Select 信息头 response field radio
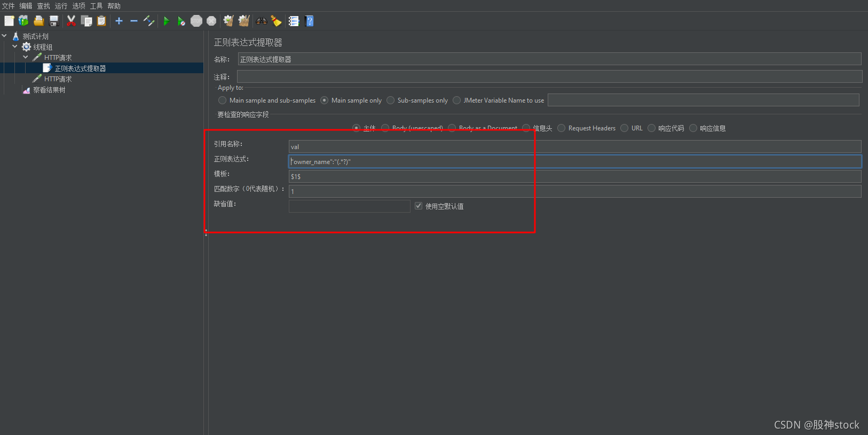 click(526, 128)
